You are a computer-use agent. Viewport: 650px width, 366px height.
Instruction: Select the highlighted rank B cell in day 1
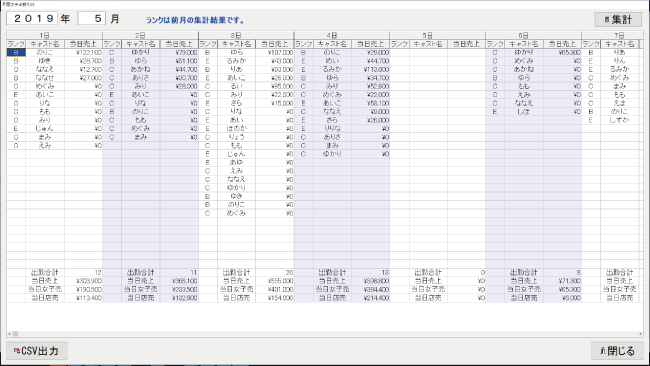16,53
